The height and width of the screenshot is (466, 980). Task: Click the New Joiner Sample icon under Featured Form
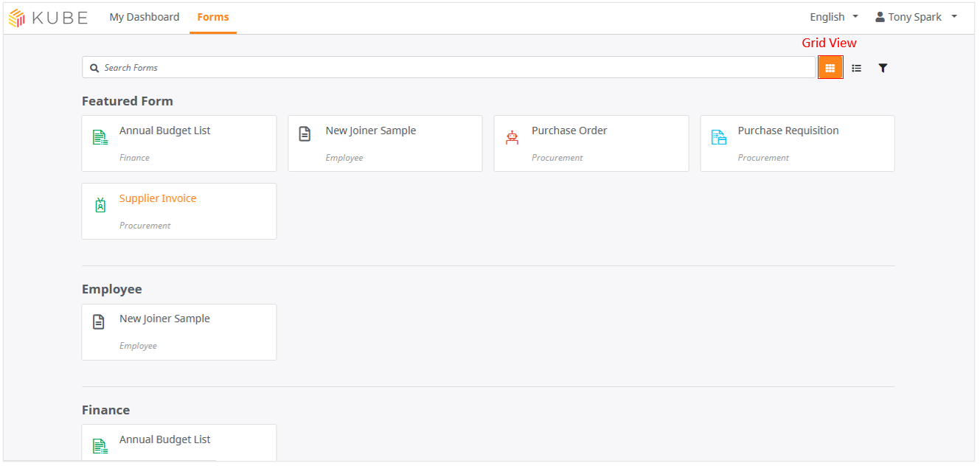coord(305,134)
